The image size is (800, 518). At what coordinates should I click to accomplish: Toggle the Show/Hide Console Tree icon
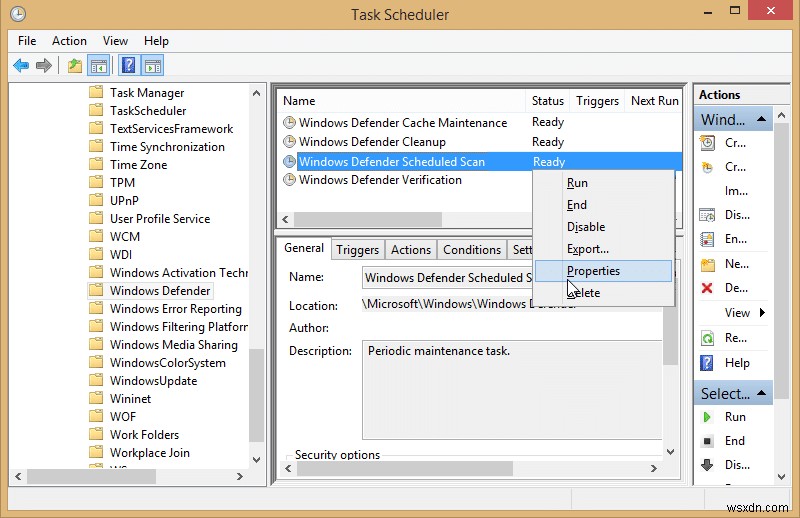point(98,65)
